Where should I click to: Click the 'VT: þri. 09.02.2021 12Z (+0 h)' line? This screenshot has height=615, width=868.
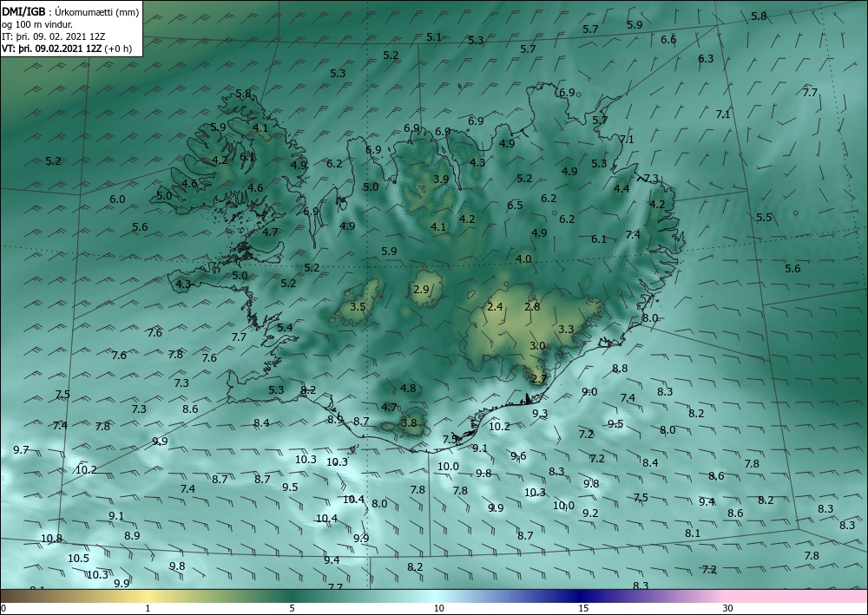67,49
